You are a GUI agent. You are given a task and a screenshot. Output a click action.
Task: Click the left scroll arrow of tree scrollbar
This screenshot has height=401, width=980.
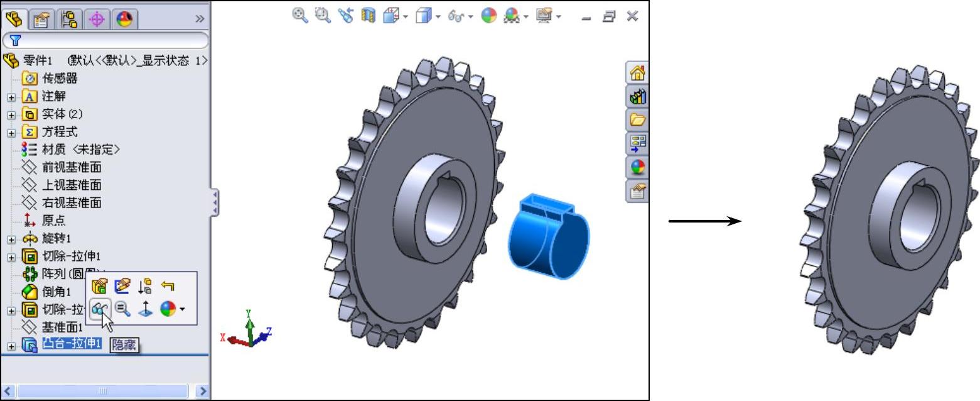tap(8, 391)
